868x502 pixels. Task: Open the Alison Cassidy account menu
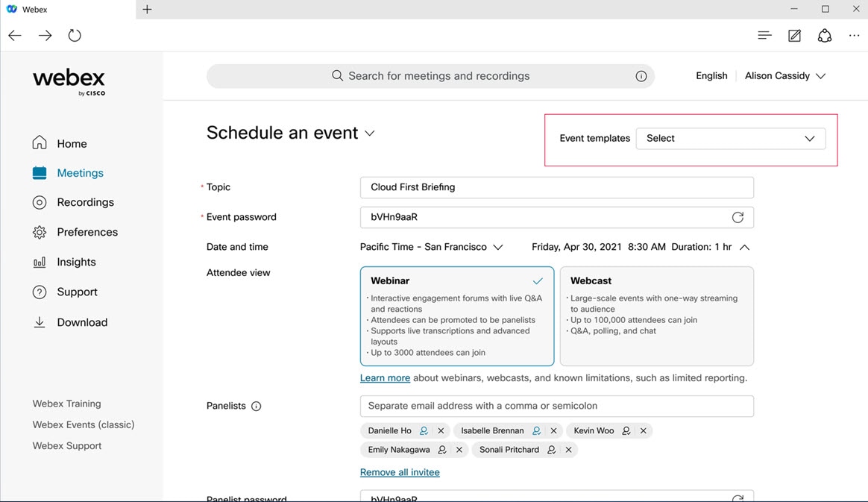pos(784,76)
